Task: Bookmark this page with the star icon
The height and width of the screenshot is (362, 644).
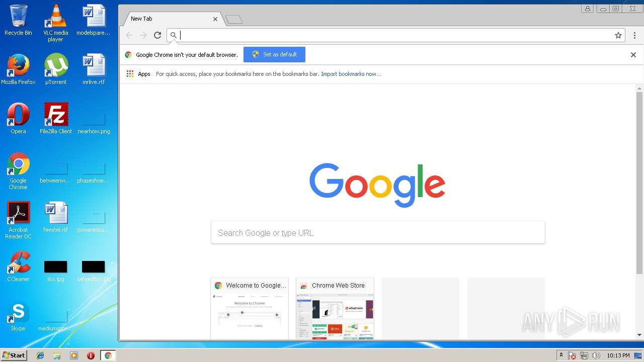Action: (618, 35)
